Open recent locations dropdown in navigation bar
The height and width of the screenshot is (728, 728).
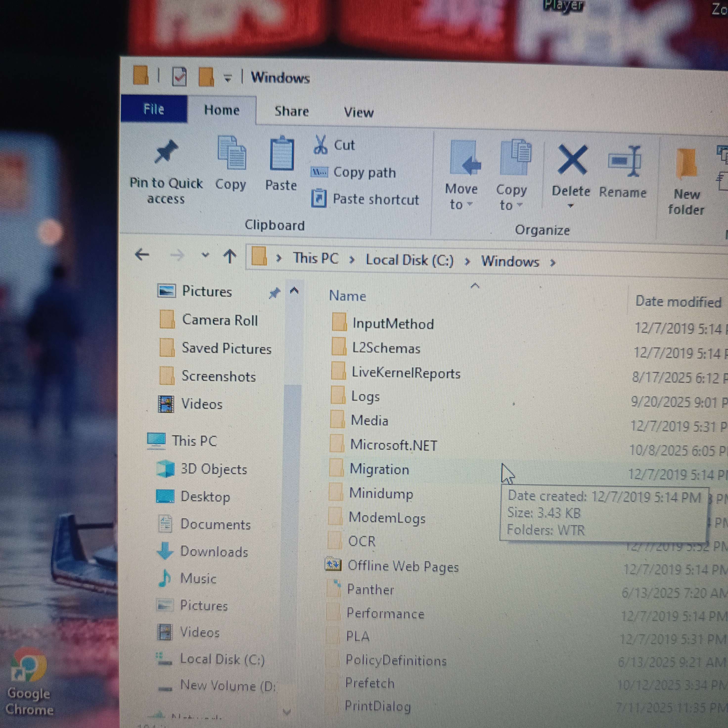coord(205,255)
